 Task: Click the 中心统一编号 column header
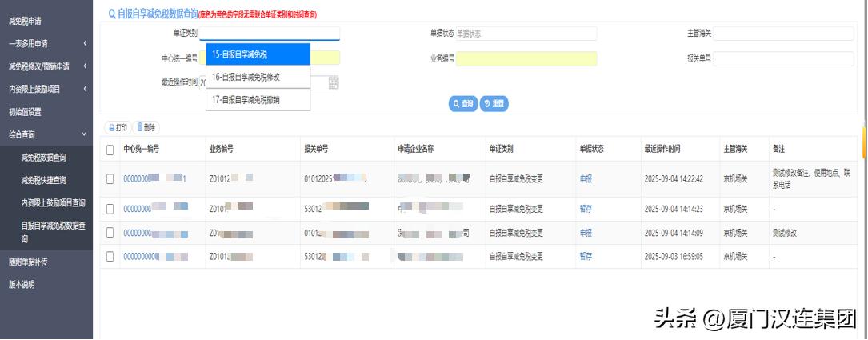point(142,150)
